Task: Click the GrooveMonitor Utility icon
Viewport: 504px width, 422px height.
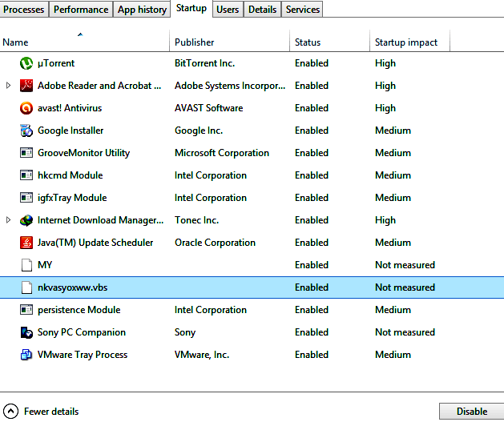Action: pyautogui.click(x=26, y=153)
